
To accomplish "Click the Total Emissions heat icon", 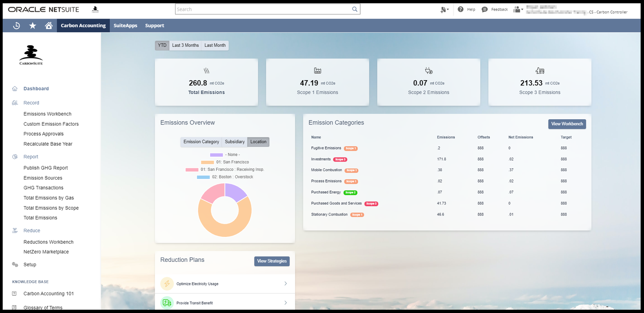I will (x=206, y=71).
